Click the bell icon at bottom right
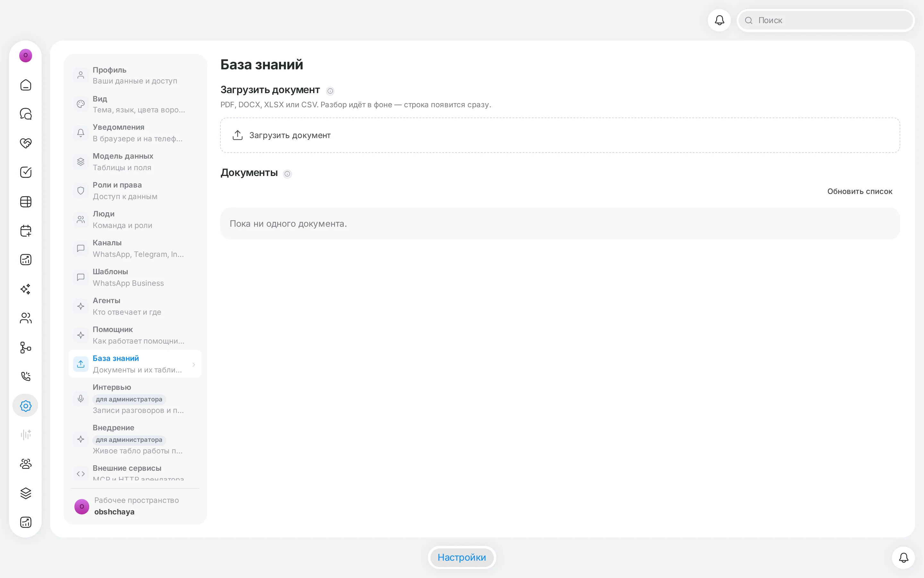The image size is (924, 578). point(903,558)
